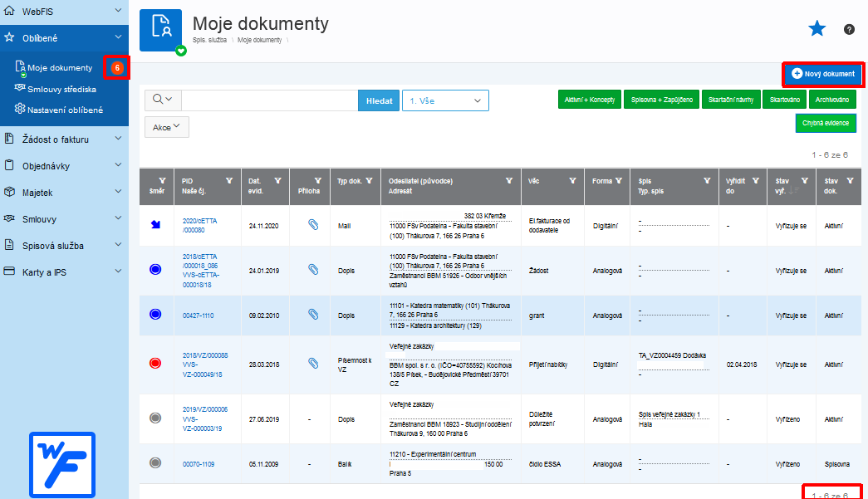Click the blue favorite star icon
868x499 pixels.
click(817, 29)
